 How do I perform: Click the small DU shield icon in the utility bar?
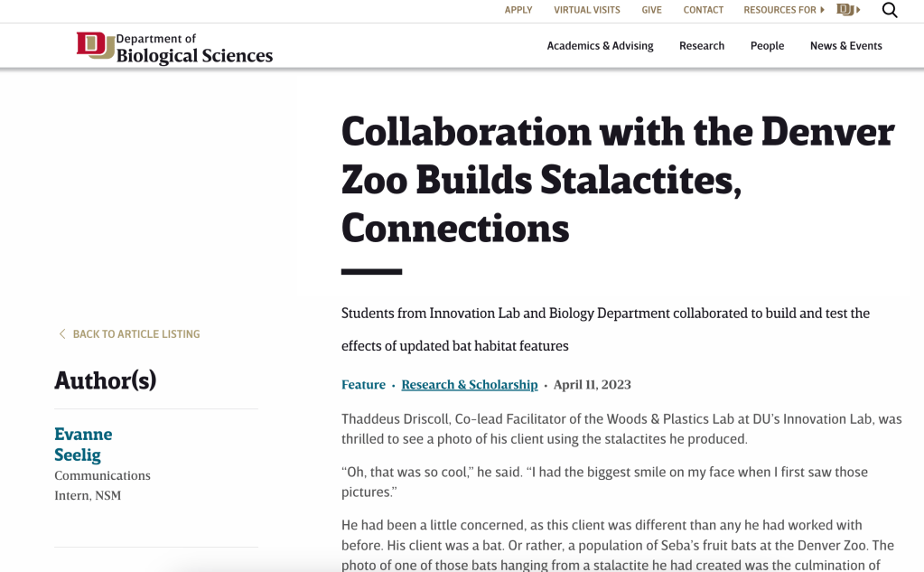844,9
